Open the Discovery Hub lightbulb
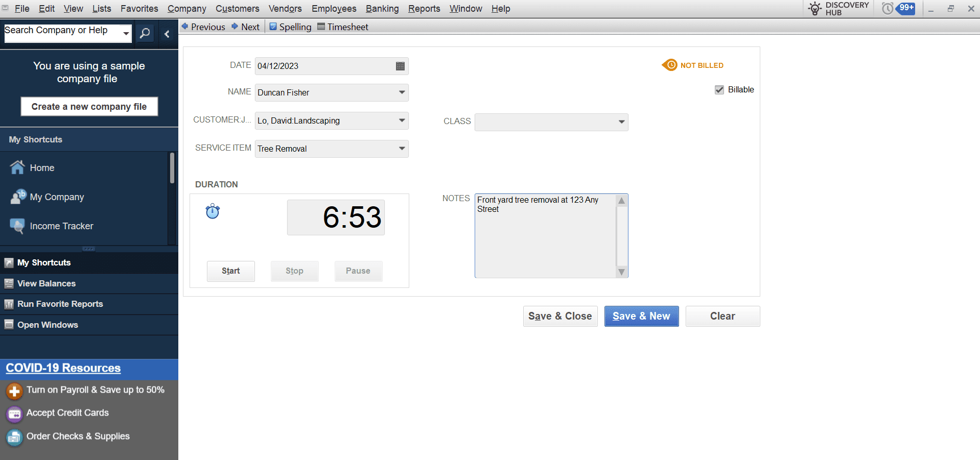Image resolution: width=980 pixels, height=460 pixels. click(x=815, y=9)
